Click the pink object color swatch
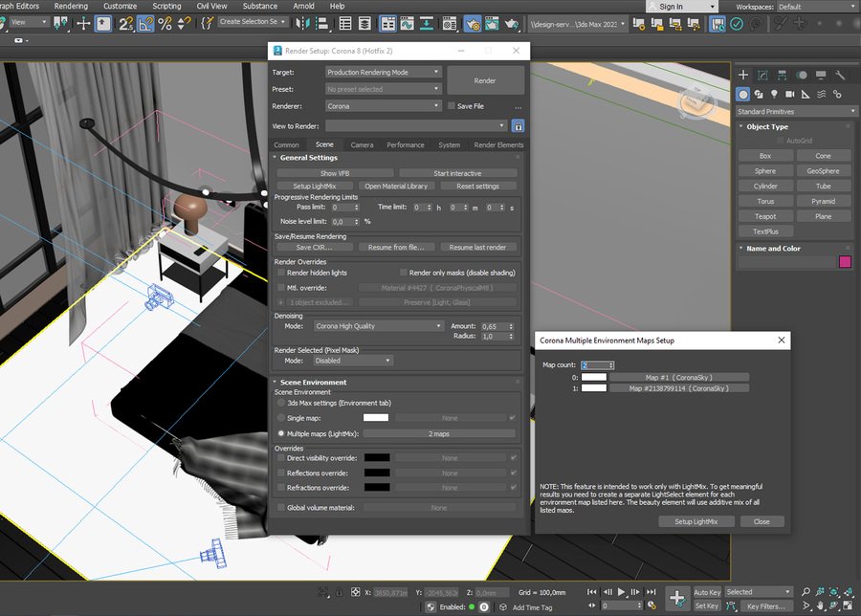The height and width of the screenshot is (616, 861). [845, 262]
